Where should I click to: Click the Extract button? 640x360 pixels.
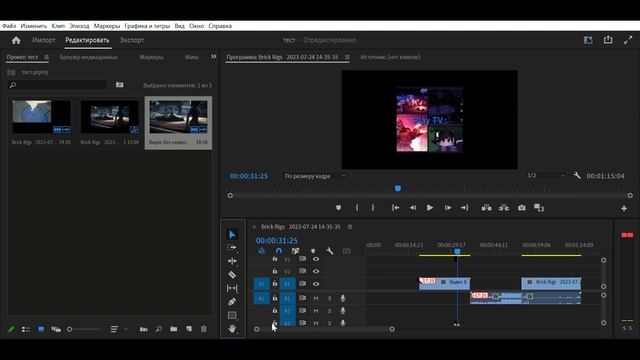(504, 208)
